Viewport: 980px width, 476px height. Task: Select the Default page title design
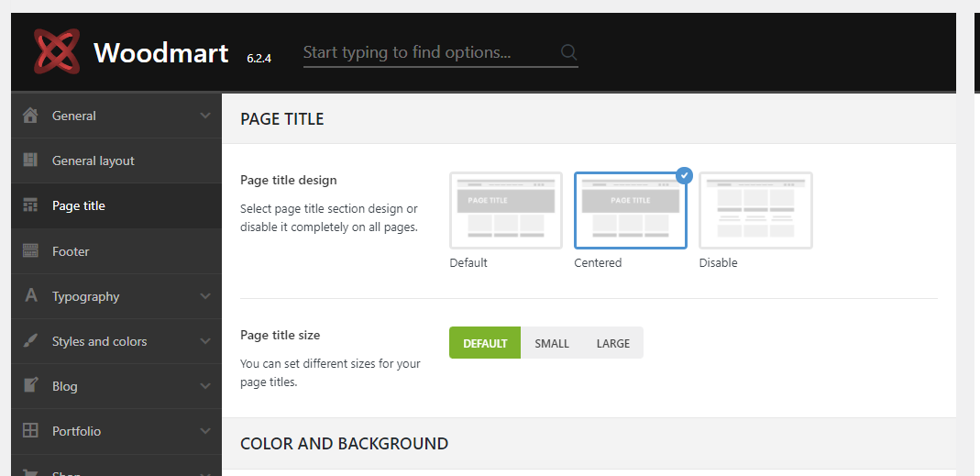coord(506,210)
